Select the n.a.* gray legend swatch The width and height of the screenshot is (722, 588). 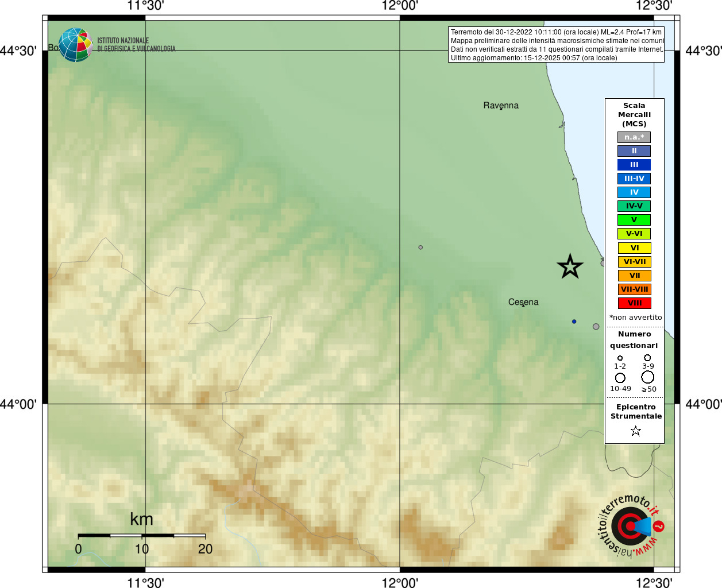[634, 137]
